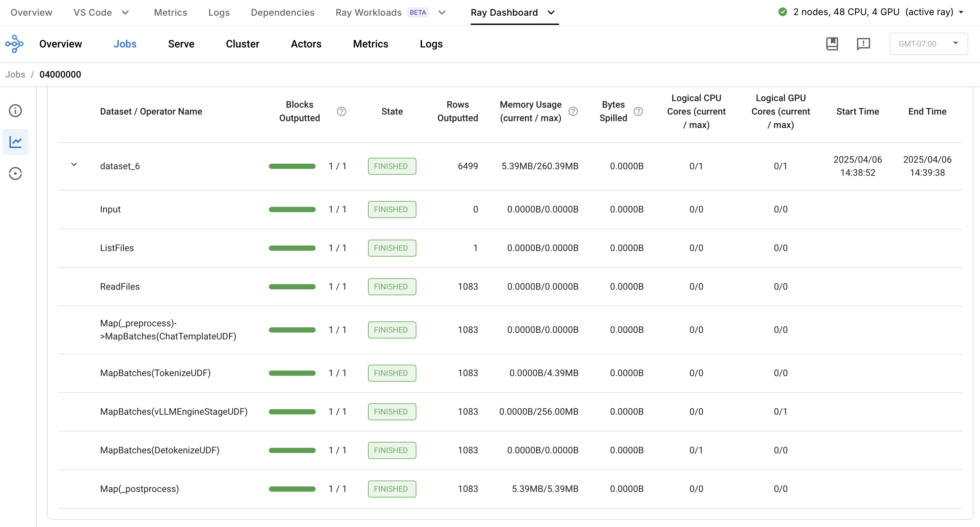Click the circular target icon in left sidebar
Screen dimensions: 980x527
click(x=15, y=173)
